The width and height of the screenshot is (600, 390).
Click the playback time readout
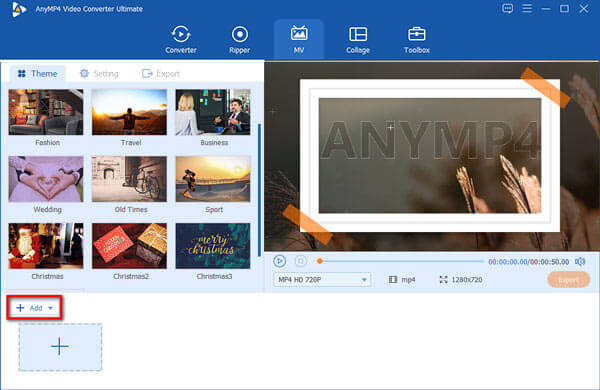[x=528, y=262]
